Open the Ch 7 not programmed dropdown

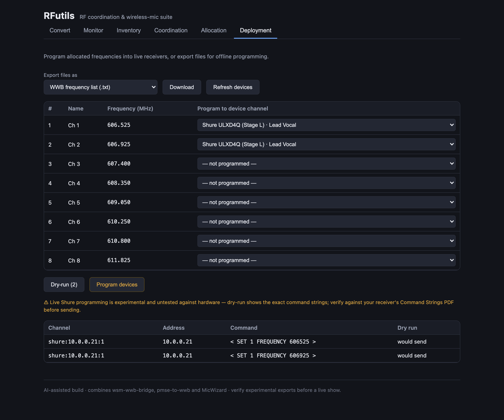pos(326,241)
